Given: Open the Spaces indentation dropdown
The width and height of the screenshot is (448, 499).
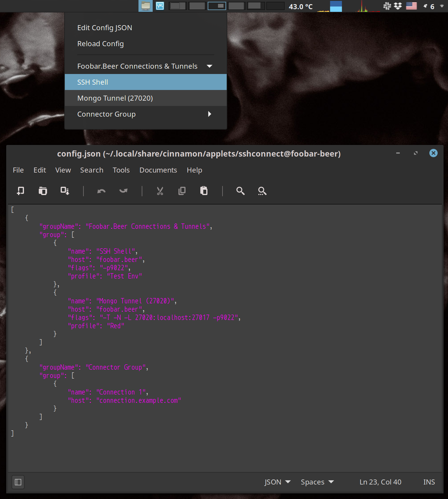Looking at the screenshot, I should 317,482.
